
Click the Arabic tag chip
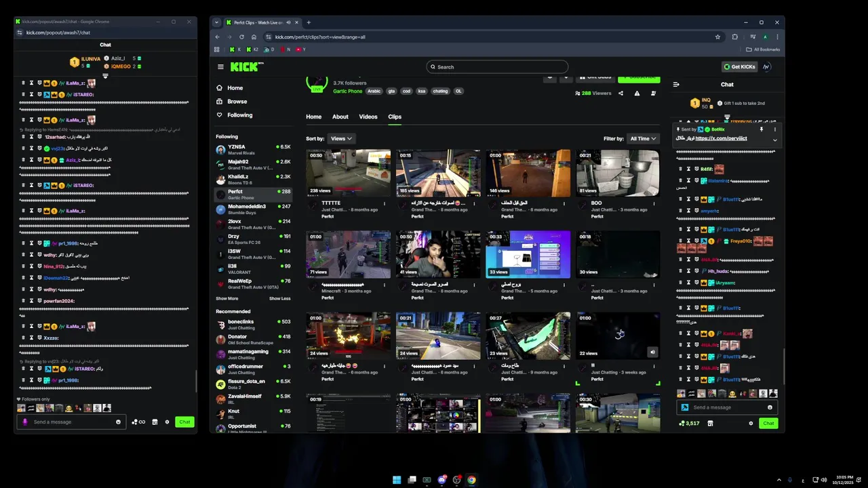point(374,91)
